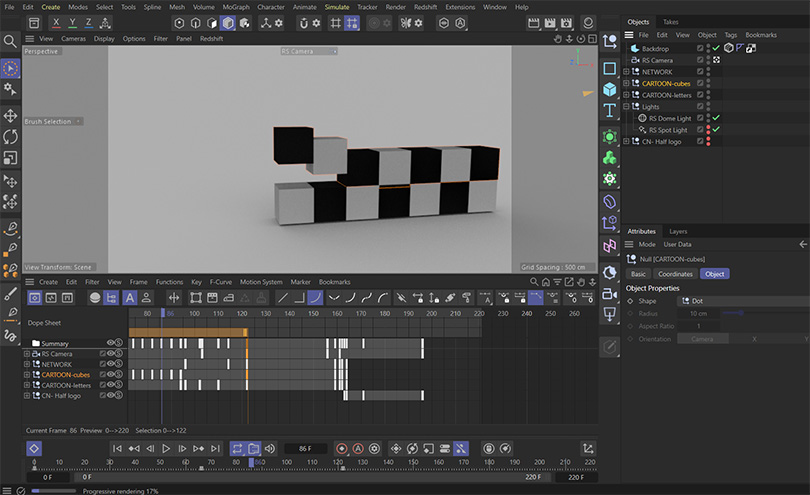Click the search magnifier icon
This screenshot has height=495, width=810.
[x=10, y=41]
